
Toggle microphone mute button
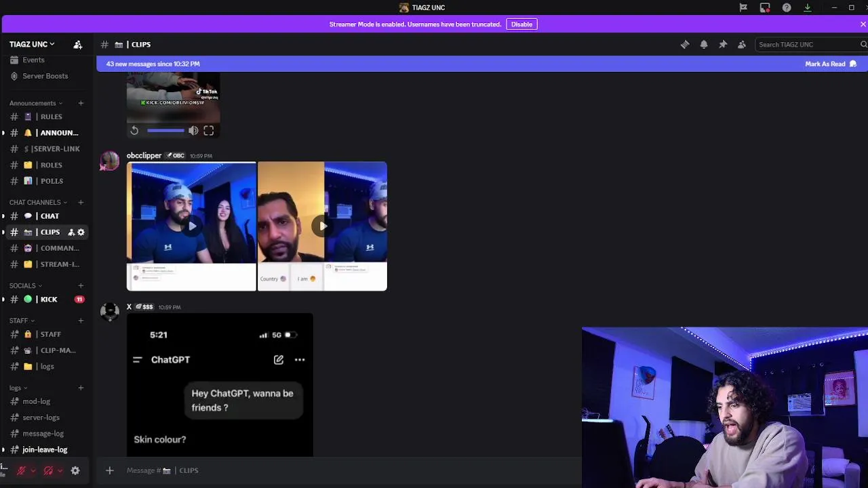tap(21, 470)
